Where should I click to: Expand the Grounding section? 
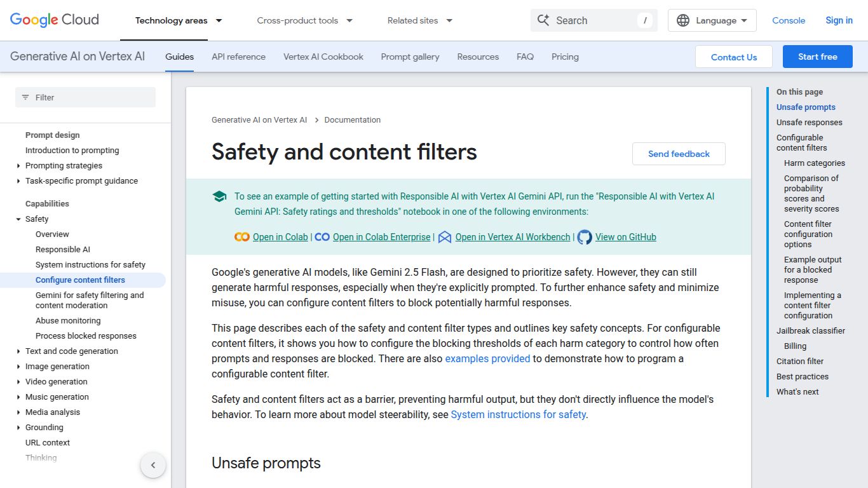click(44, 427)
